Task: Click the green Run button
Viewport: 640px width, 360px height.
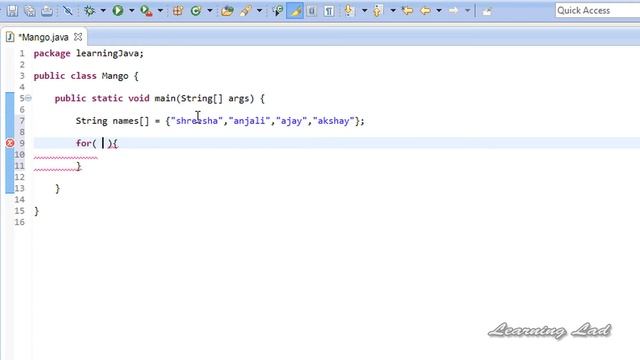Action: (118, 11)
